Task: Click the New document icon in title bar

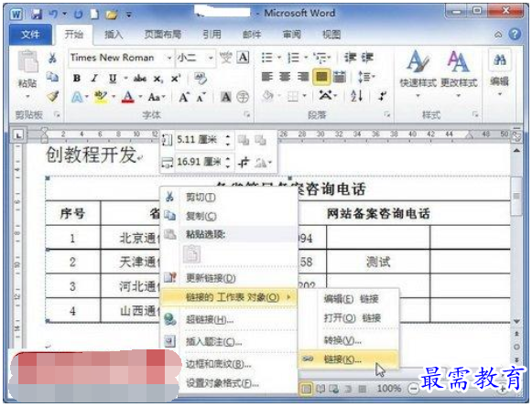Action: (94, 15)
